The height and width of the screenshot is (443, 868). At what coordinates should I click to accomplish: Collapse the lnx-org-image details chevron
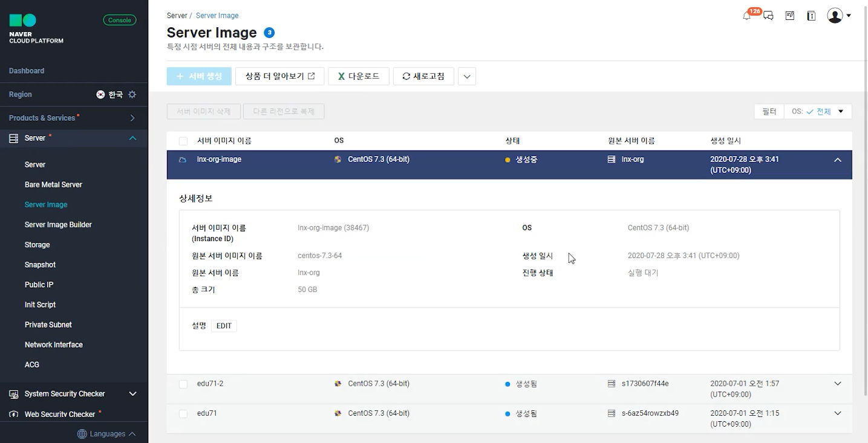pyautogui.click(x=838, y=160)
